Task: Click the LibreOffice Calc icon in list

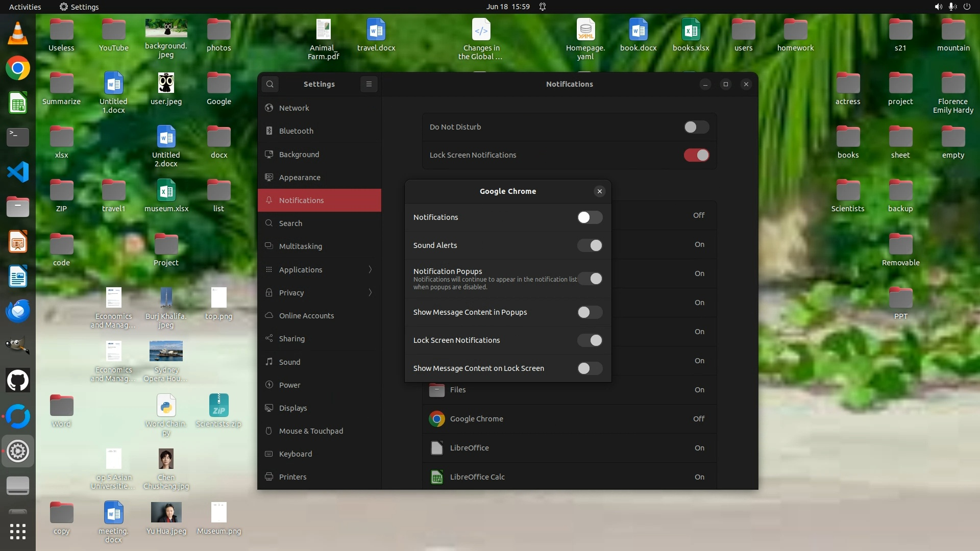Action: tap(437, 477)
